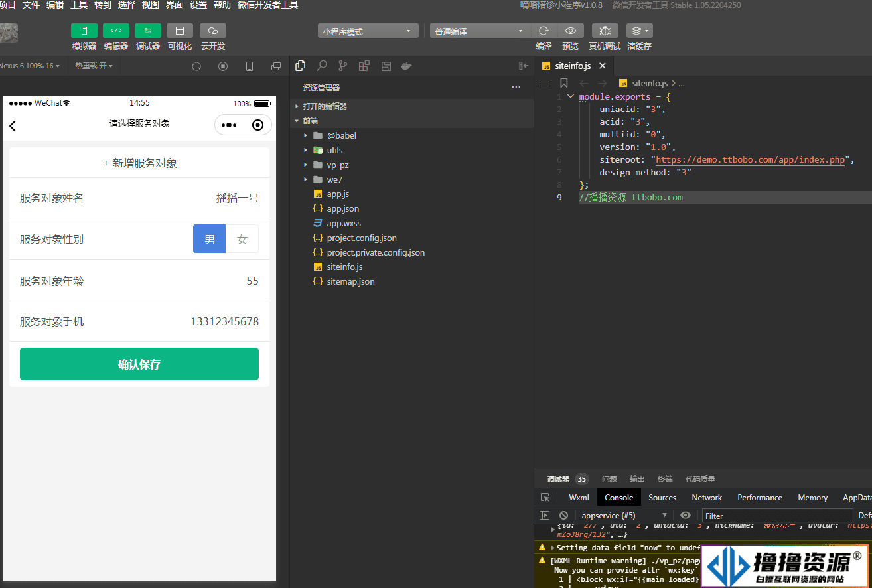Click the element inspect picker icon
The height and width of the screenshot is (588, 872).
point(545,497)
